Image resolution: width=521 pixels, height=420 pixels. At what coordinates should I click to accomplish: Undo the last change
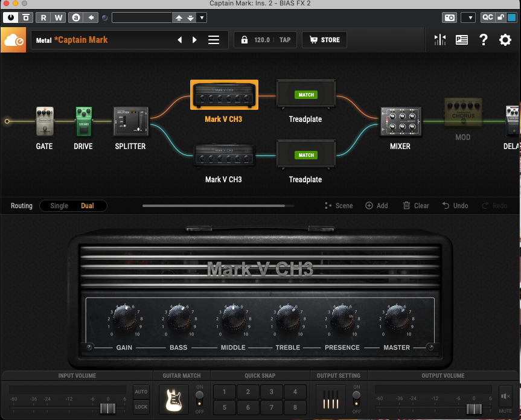(x=455, y=206)
